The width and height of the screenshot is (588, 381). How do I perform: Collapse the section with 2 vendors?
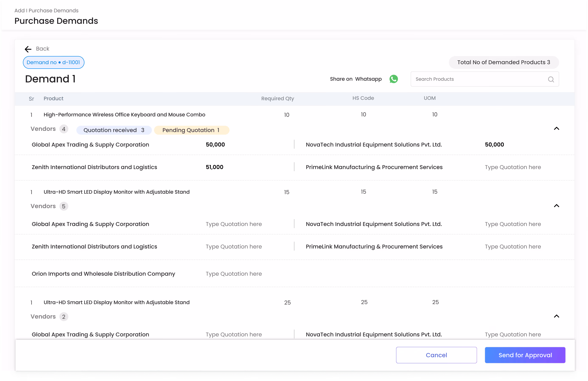pyautogui.click(x=556, y=316)
